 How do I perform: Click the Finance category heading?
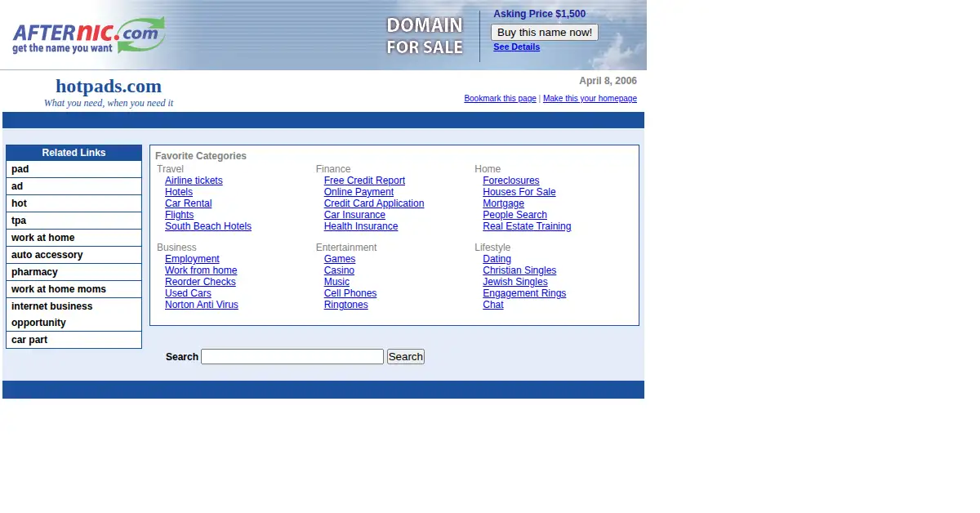[333, 169]
